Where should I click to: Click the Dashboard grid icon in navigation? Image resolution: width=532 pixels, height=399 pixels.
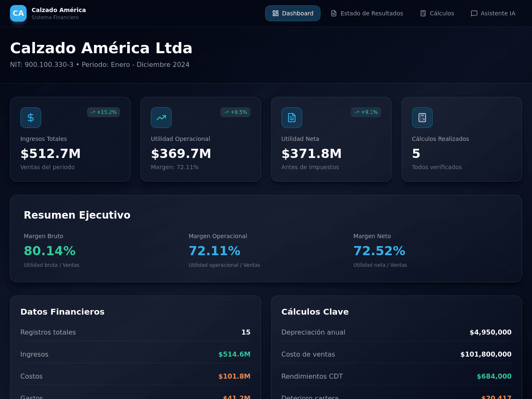click(x=276, y=13)
